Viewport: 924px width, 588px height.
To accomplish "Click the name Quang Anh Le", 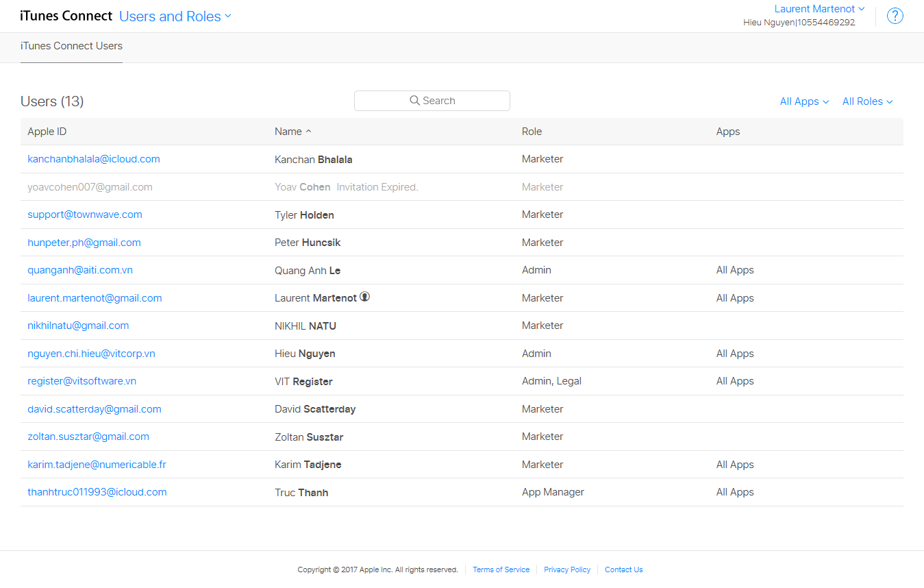I will point(308,271).
